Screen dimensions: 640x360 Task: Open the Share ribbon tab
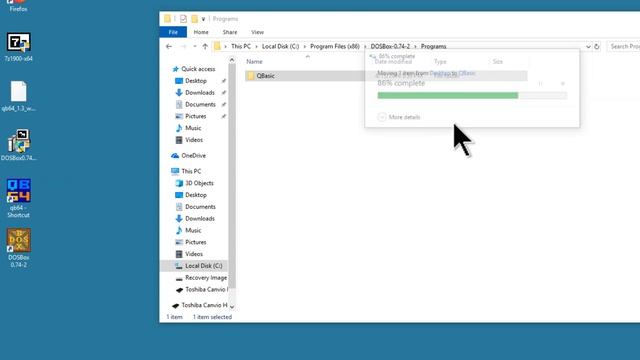pyautogui.click(x=230, y=32)
